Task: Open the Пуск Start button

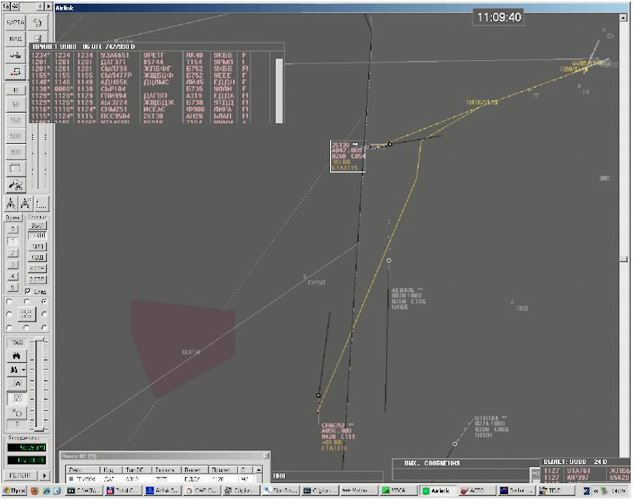Action: click(x=14, y=491)
